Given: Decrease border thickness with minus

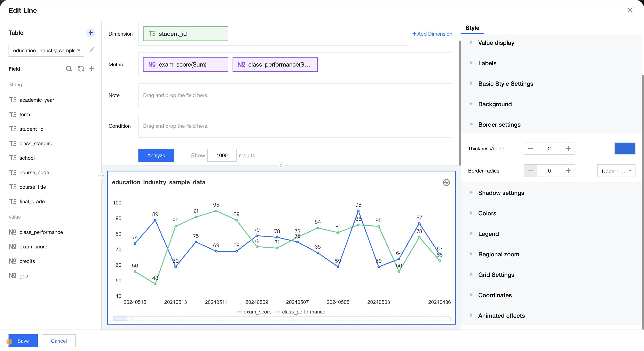Looking at the screenshot, I should tap(530, 148).
